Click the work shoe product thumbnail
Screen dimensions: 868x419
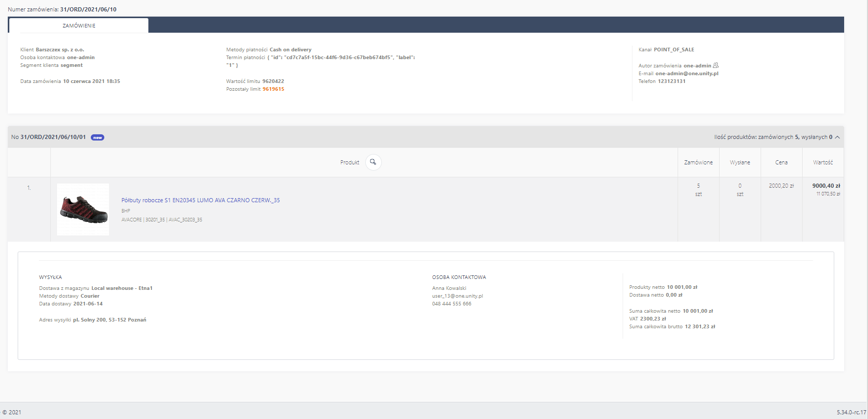[83, 209]
